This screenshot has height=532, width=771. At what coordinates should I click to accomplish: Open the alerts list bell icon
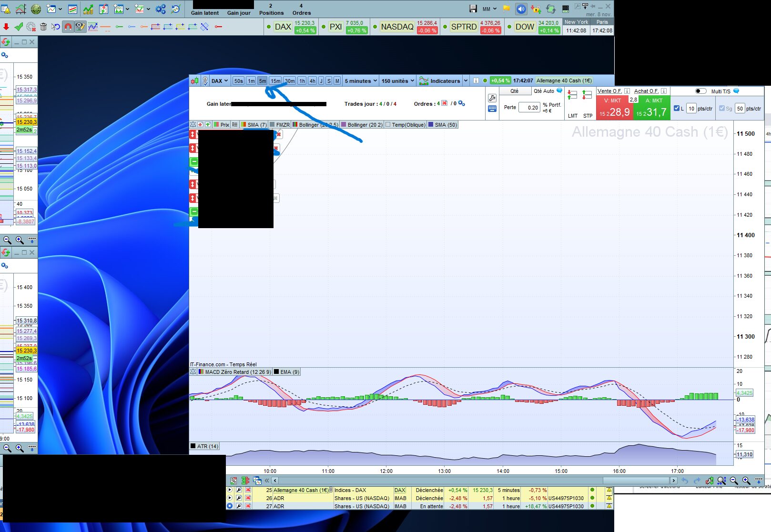6,9
